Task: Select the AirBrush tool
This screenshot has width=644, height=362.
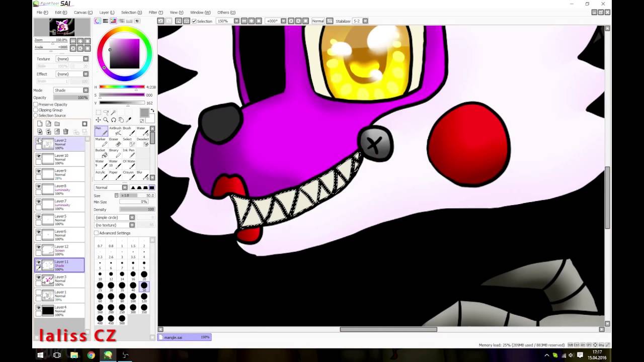Action: pyautogui.click(x=115, y=131)
